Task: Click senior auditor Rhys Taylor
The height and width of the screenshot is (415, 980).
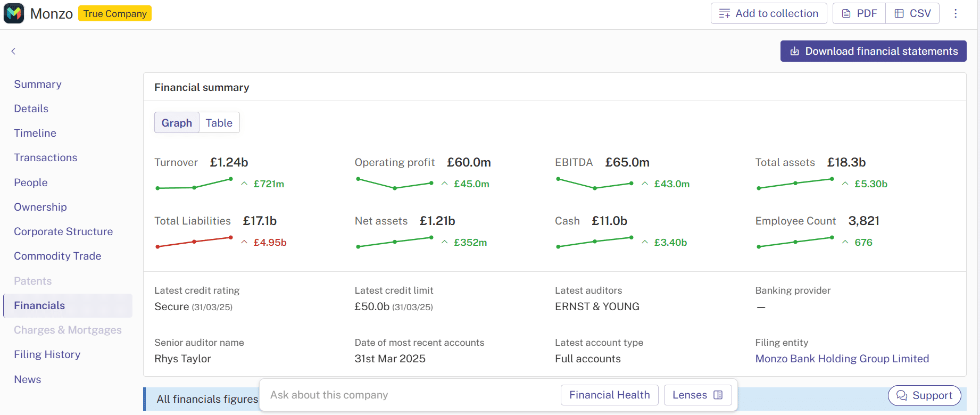Action: coord(182,359)
